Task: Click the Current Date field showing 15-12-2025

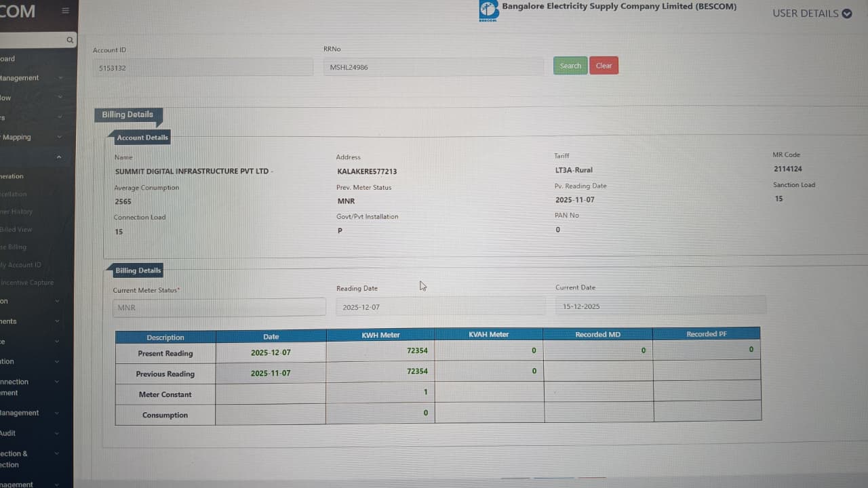Action: point(660,306)
